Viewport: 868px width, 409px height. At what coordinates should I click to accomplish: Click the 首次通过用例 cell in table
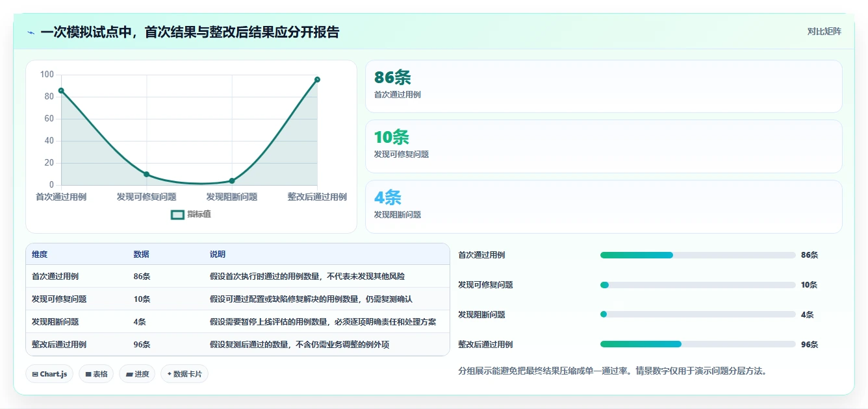tap(55, 276)
